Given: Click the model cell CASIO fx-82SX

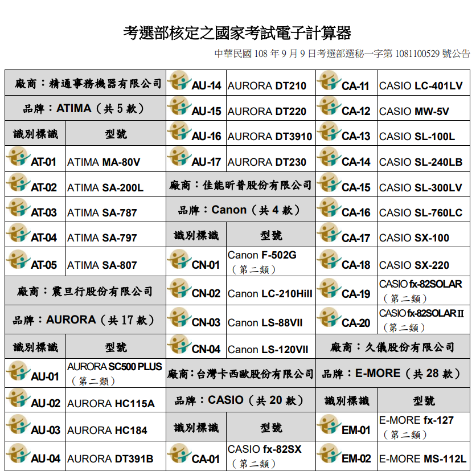Looking at the screenshot, I should pyautogui.click(x=271, y=456).
